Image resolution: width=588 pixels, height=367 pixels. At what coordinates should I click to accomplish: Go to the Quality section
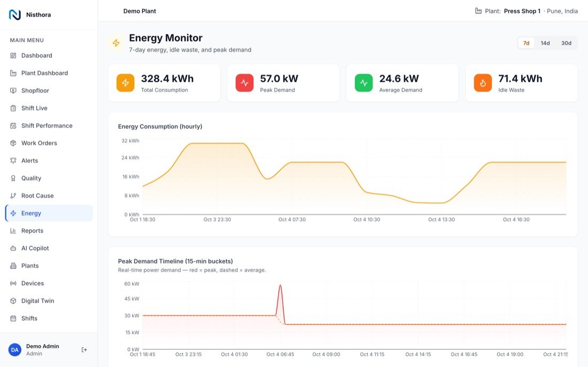coord(49,178)
